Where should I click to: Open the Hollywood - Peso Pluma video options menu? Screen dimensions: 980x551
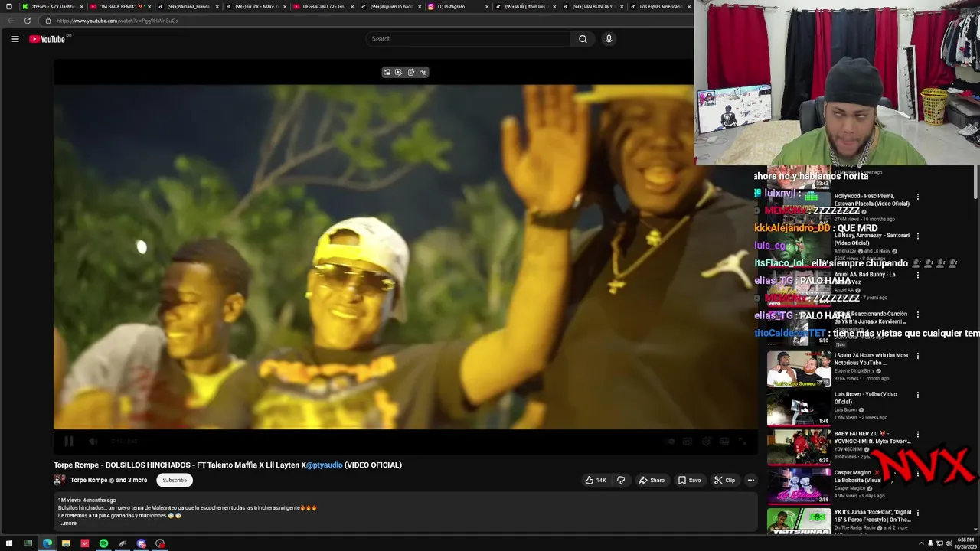pyautogui.click(x=917, y=197)
